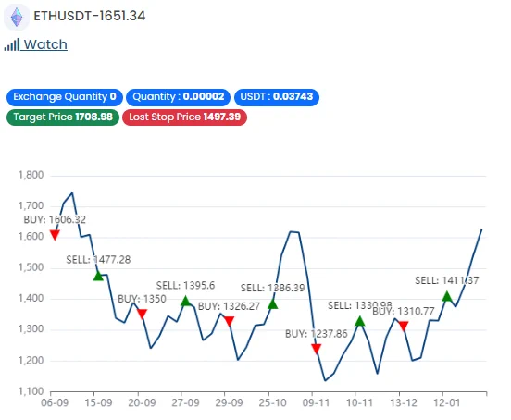This screenshot has height=420, width=511.
Task: Click the green SELL 1477.28 marker
Action: [98, 276]
